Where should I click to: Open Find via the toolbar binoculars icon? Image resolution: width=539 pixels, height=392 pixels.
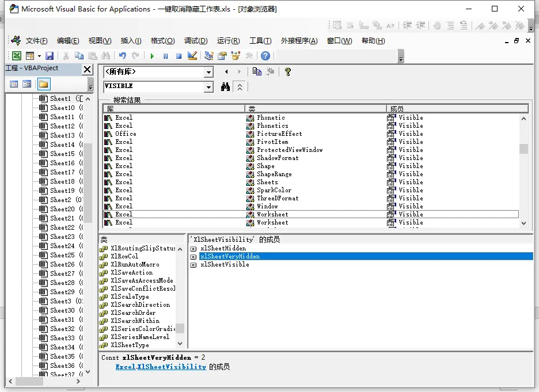point(105,56)
